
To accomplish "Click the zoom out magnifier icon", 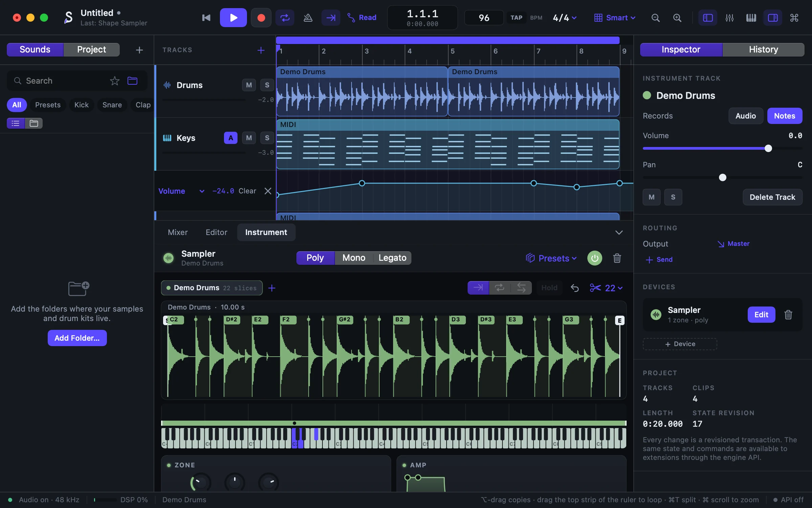I will click(655, 18).
